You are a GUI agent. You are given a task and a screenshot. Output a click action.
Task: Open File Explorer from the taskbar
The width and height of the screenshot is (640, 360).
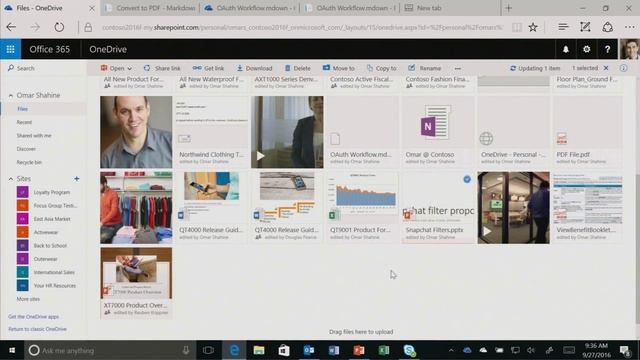259,350
